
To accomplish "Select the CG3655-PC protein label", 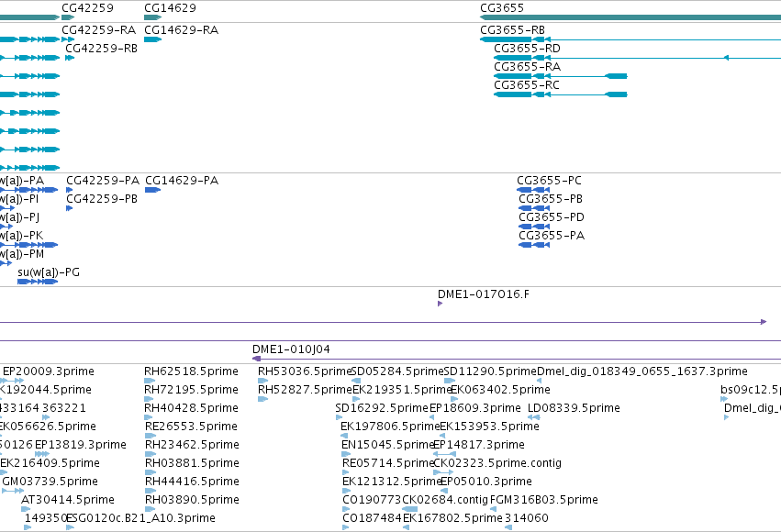I will [549, 180].
